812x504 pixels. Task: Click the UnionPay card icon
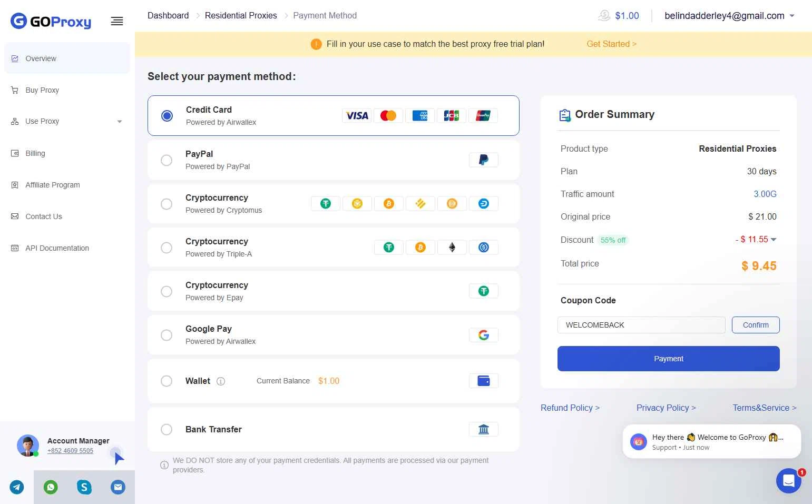tap(483, 115)
